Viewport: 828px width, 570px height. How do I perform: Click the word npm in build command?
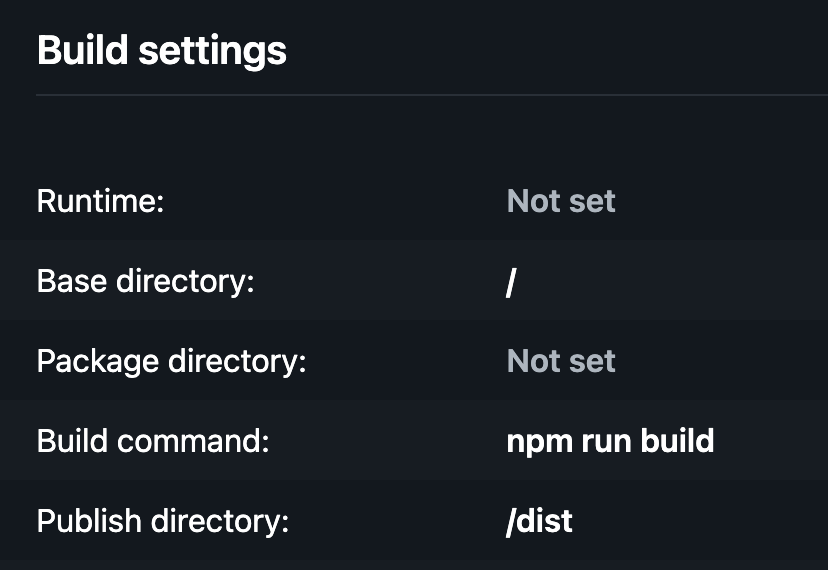coord(540,444)
